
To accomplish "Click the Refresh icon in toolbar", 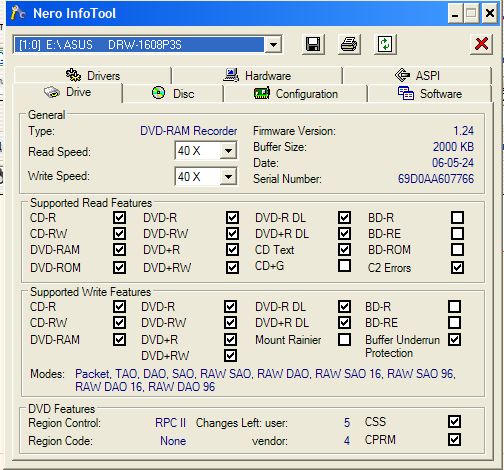I will pyautogui.click(x=385, y=44).
